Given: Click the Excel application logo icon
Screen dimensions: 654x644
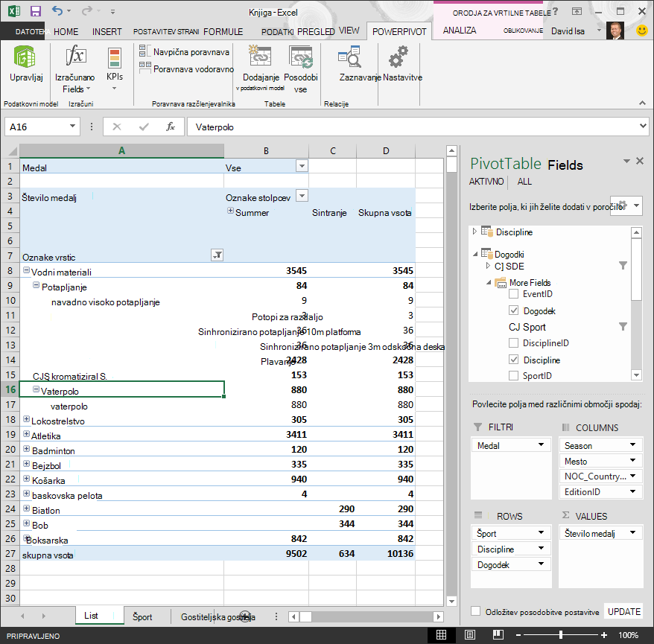Looking at the screenshot, I should click(13, 11).
